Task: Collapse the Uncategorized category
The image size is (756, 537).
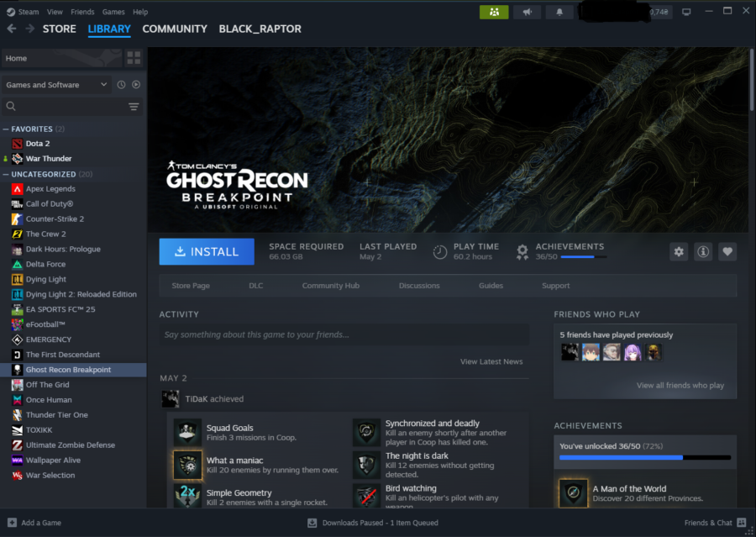Action: click(x=6, y=174)
